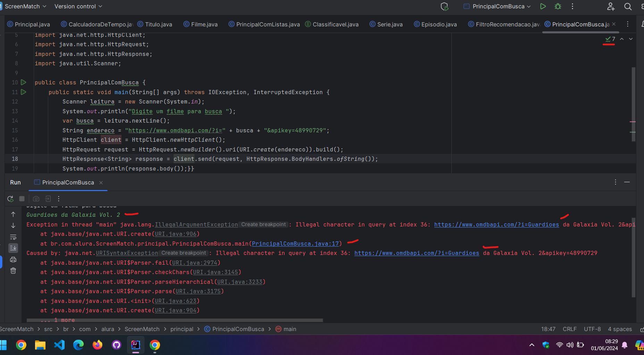Screen dimensions: 644x355
Task: Open Windows notifications bell
Action: click(x=625, y=345)
